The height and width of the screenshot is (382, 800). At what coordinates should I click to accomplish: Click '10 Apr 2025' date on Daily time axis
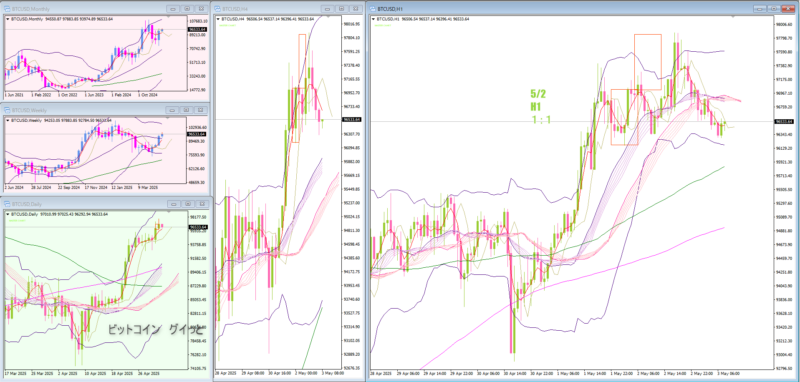[x=95, y=373]
